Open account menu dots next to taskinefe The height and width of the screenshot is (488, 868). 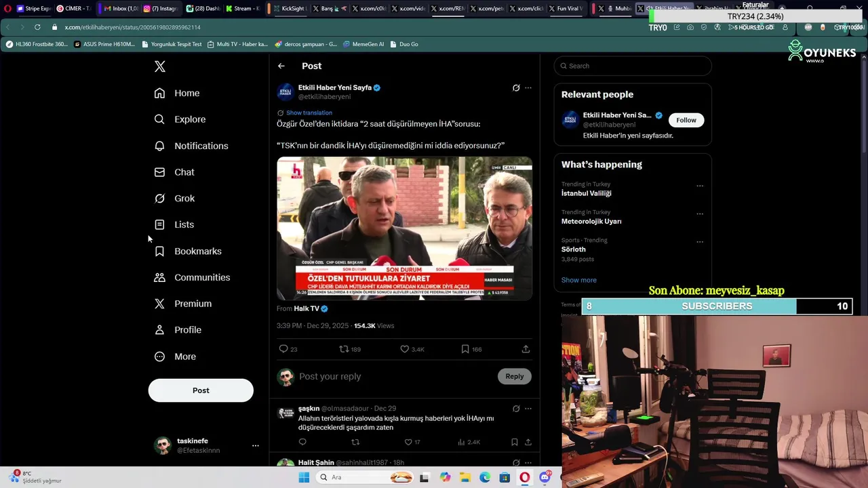[256, 446]
